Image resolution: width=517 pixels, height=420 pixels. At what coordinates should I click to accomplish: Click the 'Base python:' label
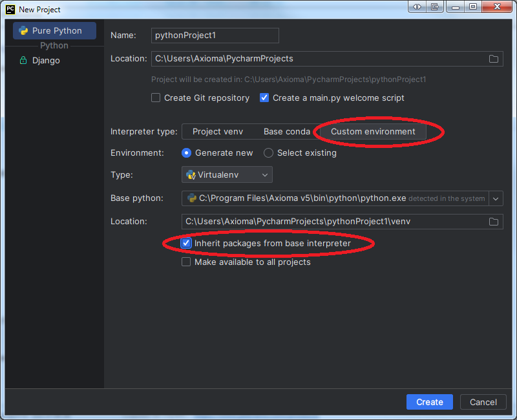(137, 198)
